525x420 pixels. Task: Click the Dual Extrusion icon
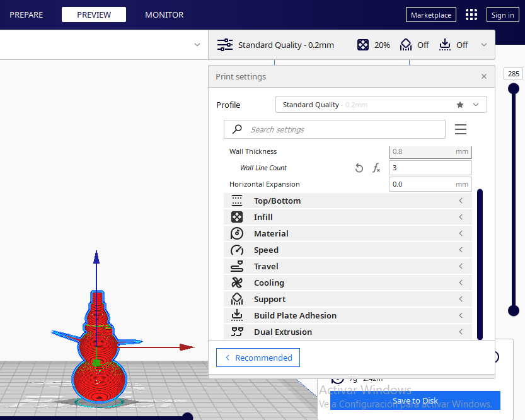tap(237, 332)
